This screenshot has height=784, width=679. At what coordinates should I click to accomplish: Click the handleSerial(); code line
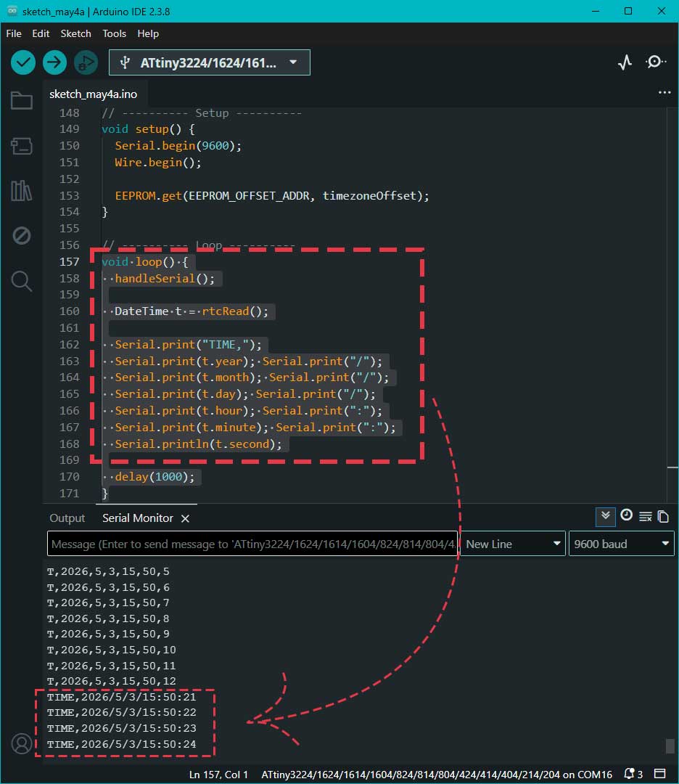point(165,279)
